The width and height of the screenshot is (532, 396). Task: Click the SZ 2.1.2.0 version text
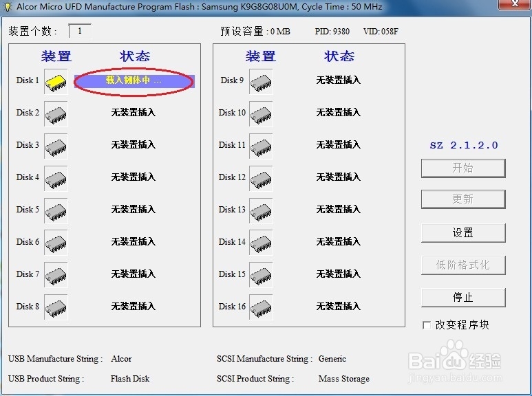click(x=464, y=146)
